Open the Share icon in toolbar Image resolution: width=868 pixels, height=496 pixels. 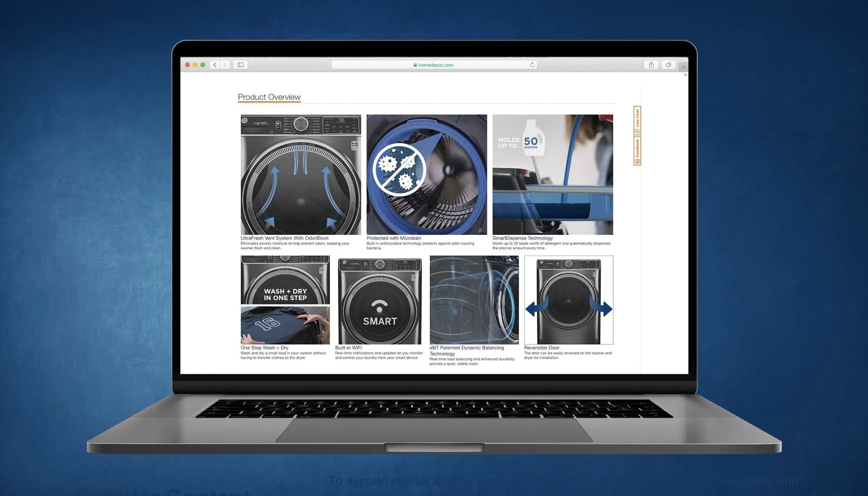(x=651, y=65)
